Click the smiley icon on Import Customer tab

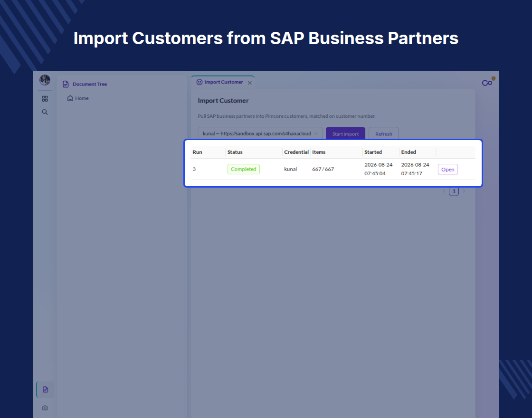coord(199,82)
